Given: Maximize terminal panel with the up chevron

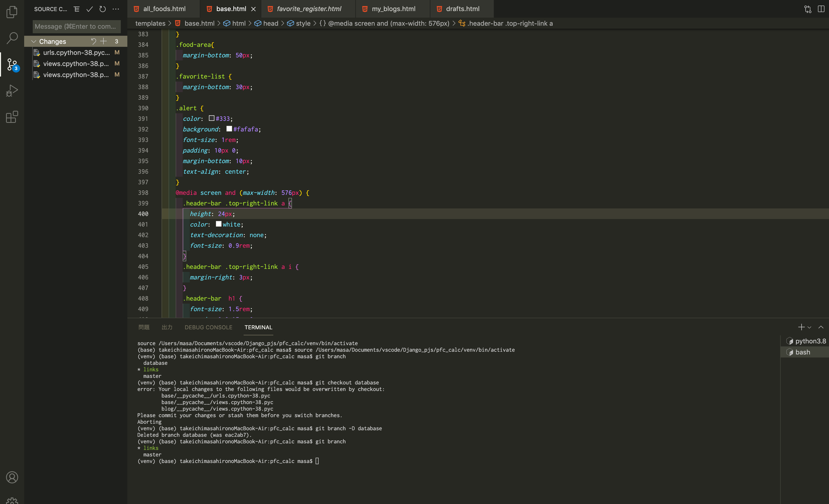Looking at the screenshot, I should pyautogui.click(x=821, y=327).
